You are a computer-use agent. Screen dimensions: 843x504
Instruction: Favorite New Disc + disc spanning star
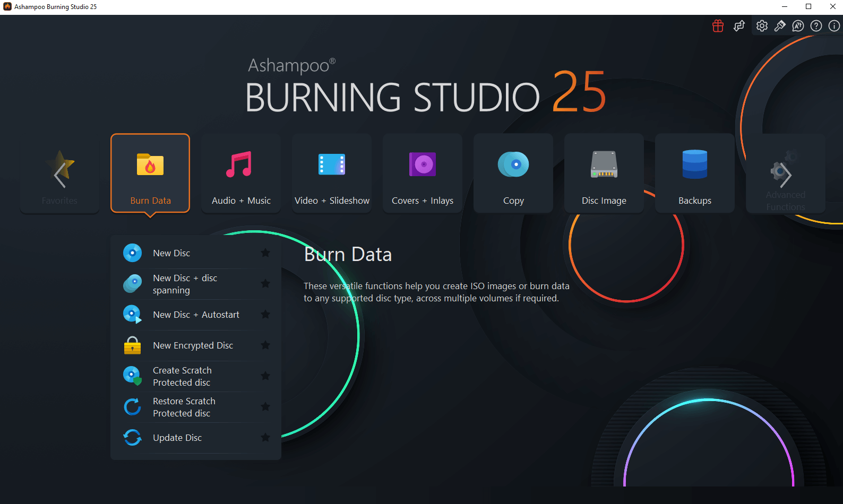pyautogui.click(x=265, y=284)
